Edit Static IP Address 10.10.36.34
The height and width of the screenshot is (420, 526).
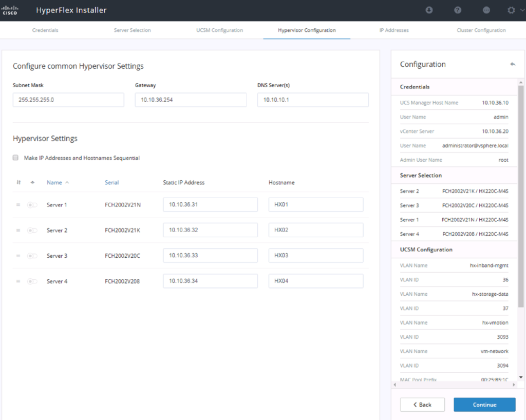tap(210, 281)
